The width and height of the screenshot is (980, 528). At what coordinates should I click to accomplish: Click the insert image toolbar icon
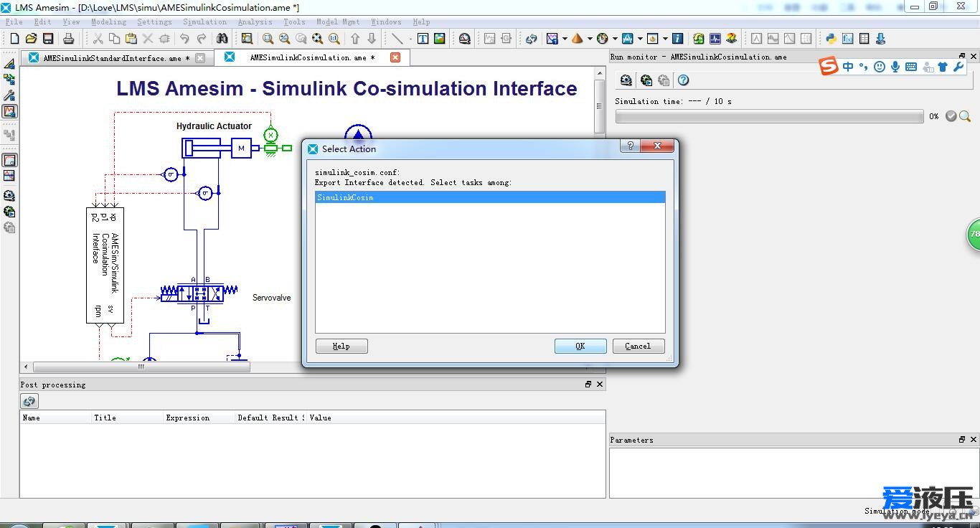click(440, 39)
